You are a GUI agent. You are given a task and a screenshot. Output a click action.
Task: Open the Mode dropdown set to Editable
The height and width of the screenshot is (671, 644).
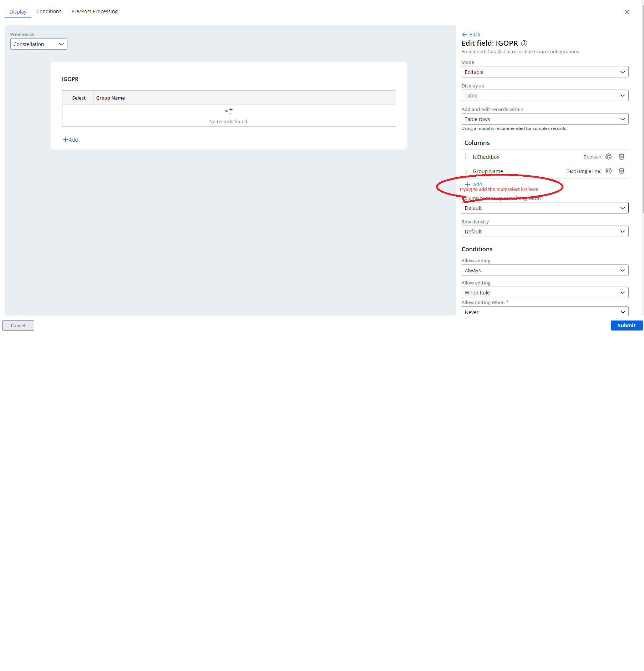(545, 72)
